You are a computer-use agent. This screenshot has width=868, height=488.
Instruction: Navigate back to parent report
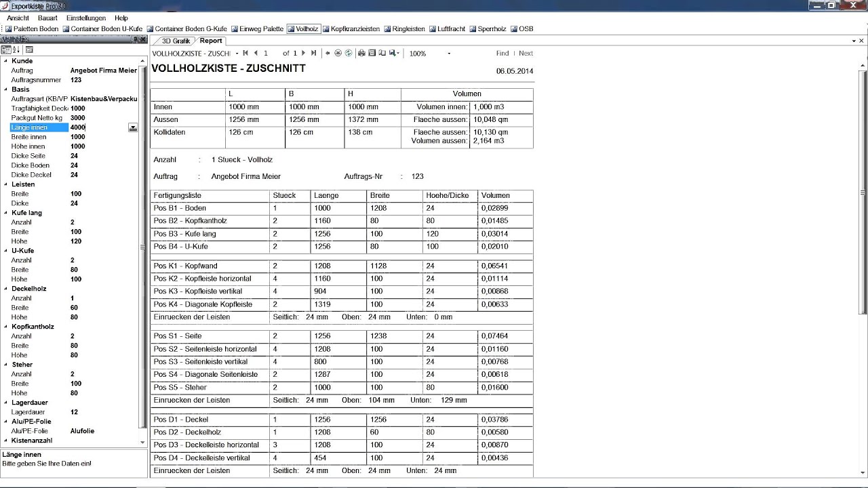coord(328,53)
